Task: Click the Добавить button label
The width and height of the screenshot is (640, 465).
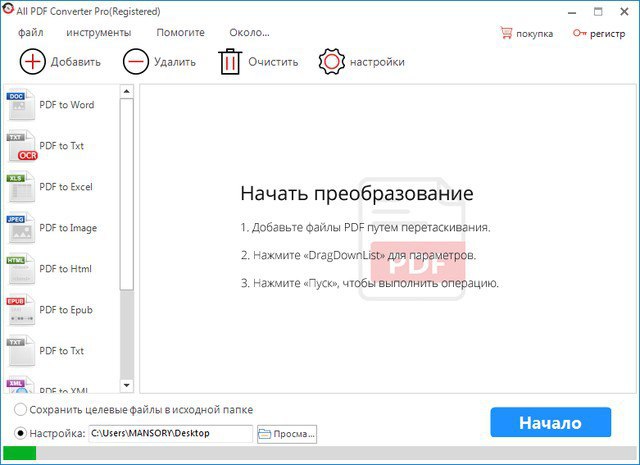Action: click(76, 62)
